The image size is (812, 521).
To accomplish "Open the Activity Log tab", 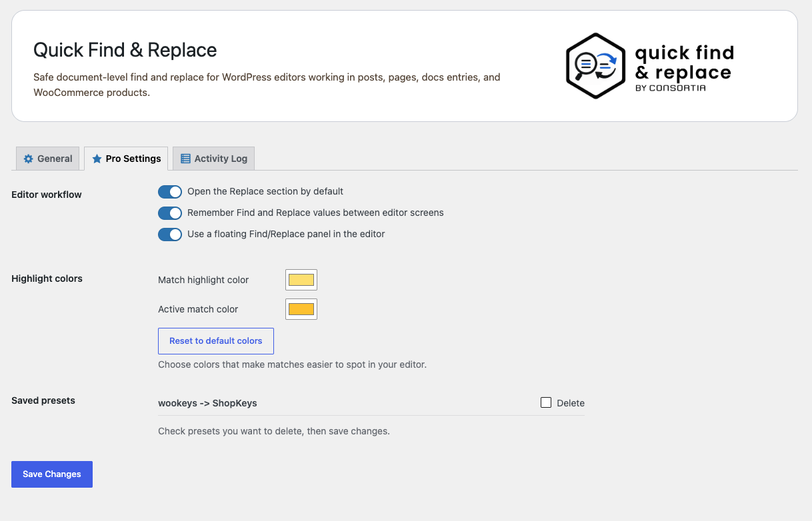I will pyautogui.click(x=214, y=159).
